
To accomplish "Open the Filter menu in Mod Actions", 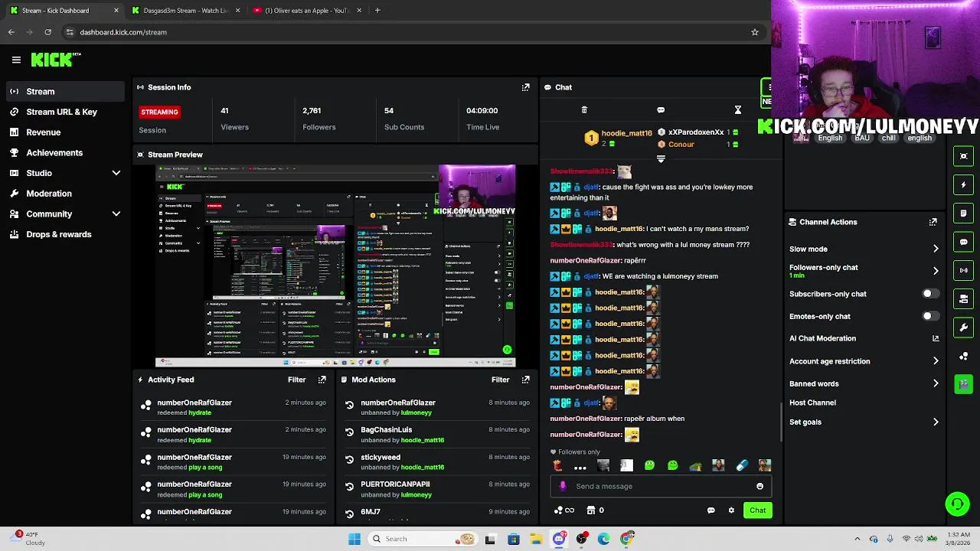I will [x=500, y=380].
